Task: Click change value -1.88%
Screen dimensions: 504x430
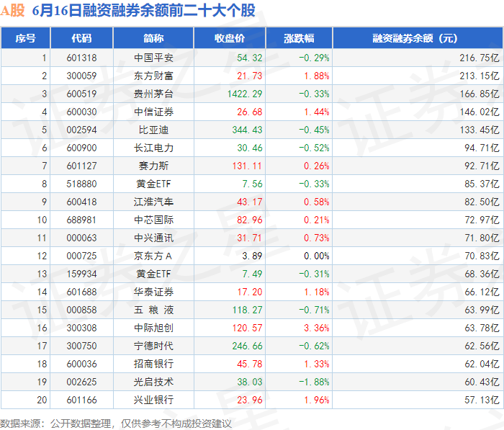Action: [314, 382]
